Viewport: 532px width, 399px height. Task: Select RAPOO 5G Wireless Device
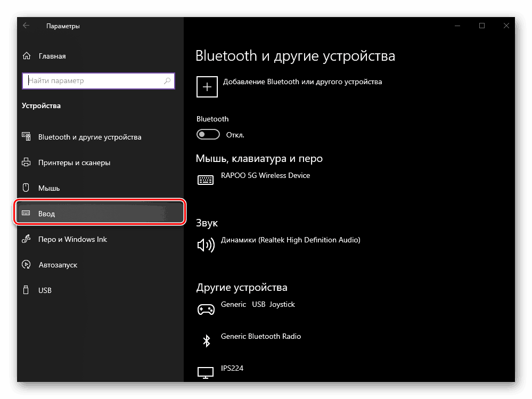pyautogui.click(x=265, y=175)
